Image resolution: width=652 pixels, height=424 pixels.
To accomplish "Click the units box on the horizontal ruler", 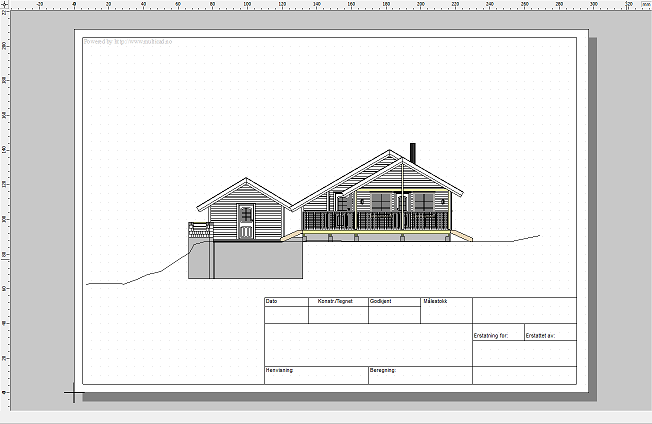I will [646, 4].
